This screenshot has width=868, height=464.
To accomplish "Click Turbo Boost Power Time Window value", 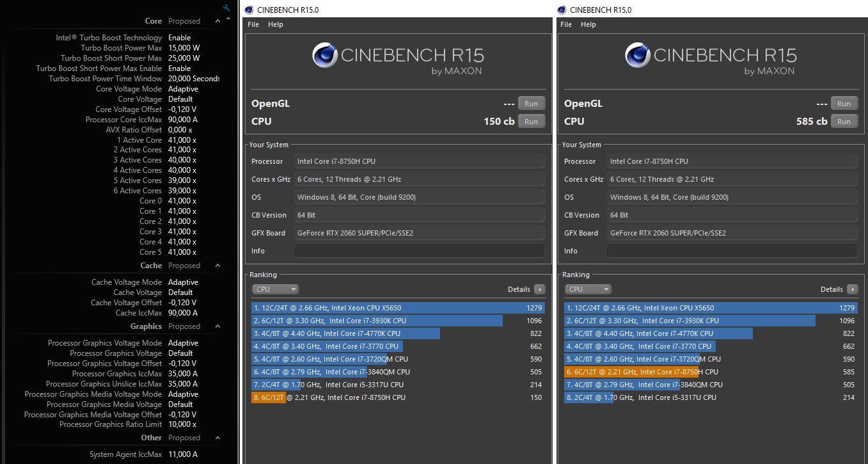I will pos(194,79).
